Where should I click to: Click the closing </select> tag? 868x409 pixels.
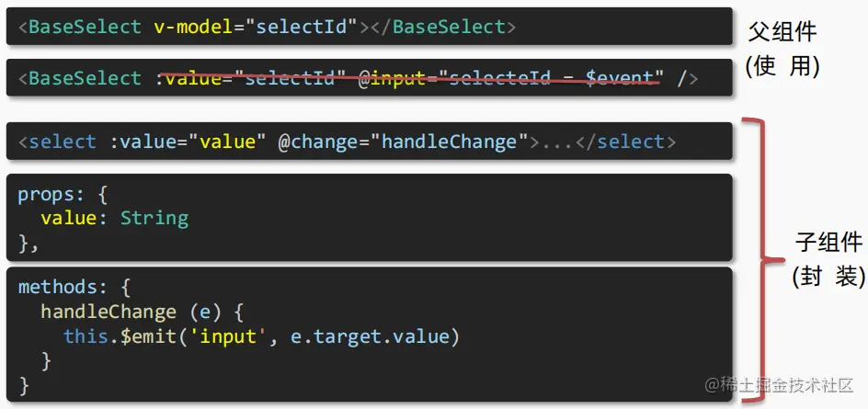pyautogui.click(x=625, y=142)
